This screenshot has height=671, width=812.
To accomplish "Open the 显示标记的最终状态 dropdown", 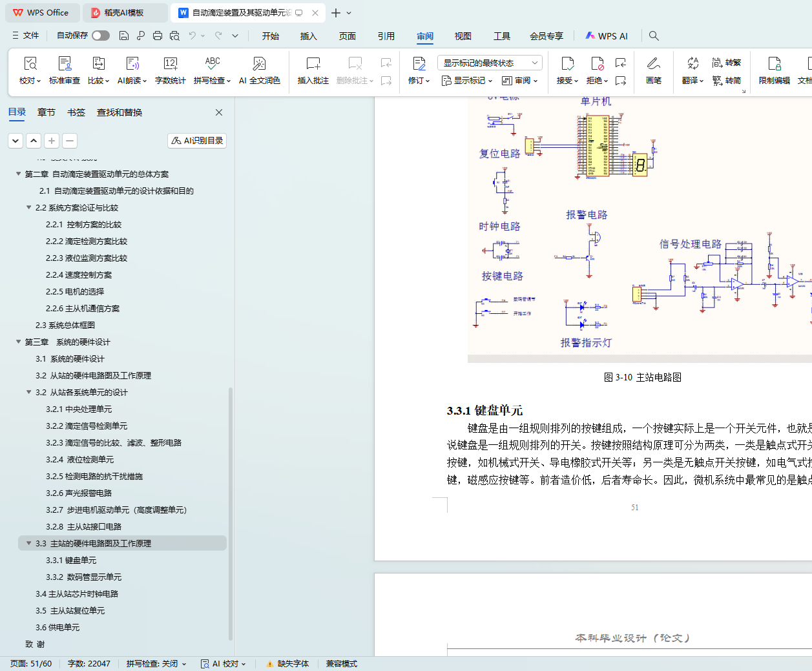I will coord(489,63).
